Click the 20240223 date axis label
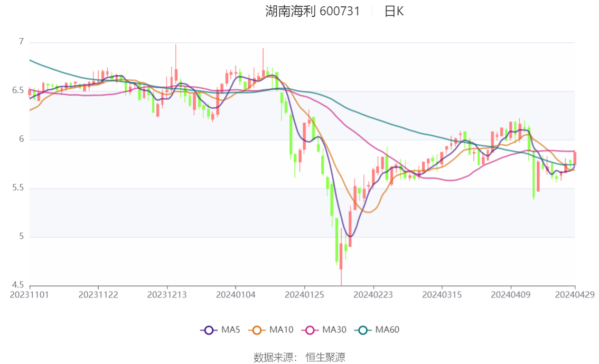This screenshot has height=364, width=599. (x=373, y=295)
